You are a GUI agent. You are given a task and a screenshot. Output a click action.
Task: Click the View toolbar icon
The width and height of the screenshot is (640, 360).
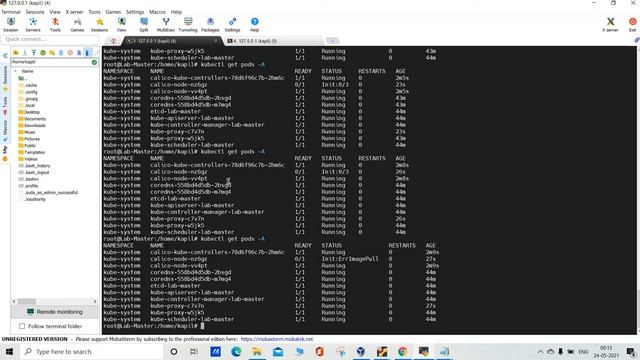[122, 24]
